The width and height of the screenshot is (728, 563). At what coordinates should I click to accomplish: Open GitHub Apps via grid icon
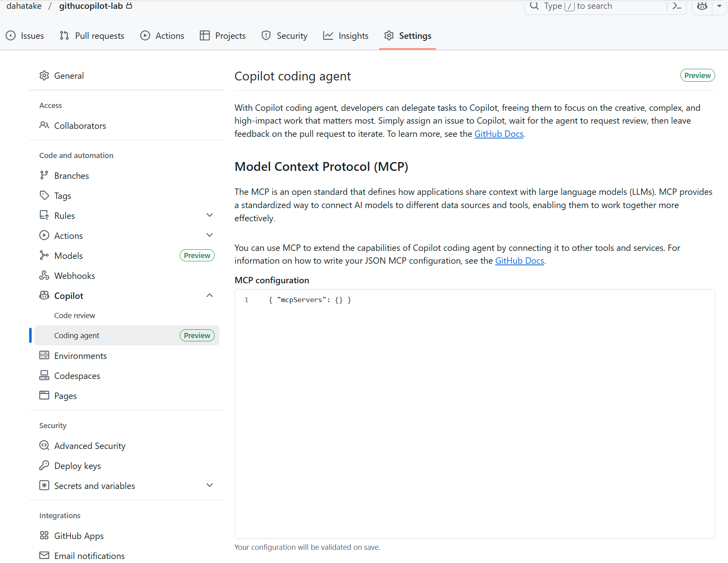click(44, 535)
